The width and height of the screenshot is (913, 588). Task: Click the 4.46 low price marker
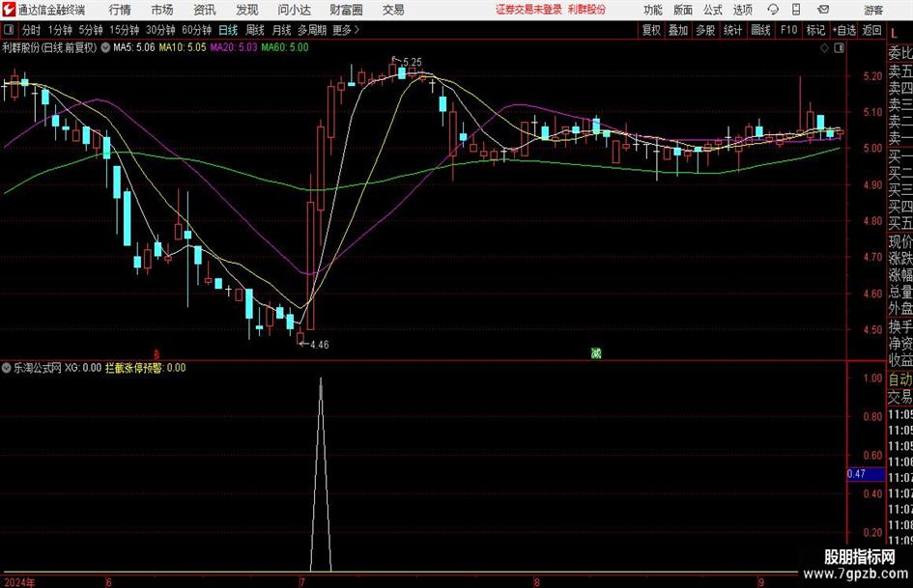click(x=319, y=345)
